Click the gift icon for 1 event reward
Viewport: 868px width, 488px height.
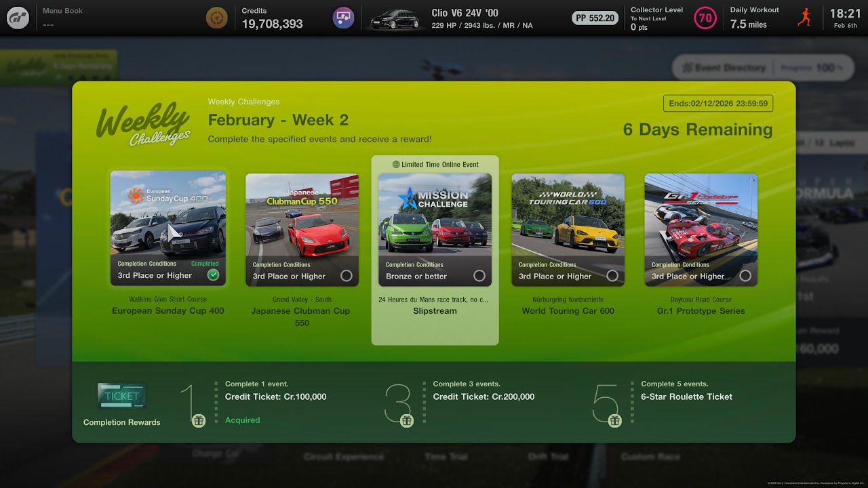point(199,420)
